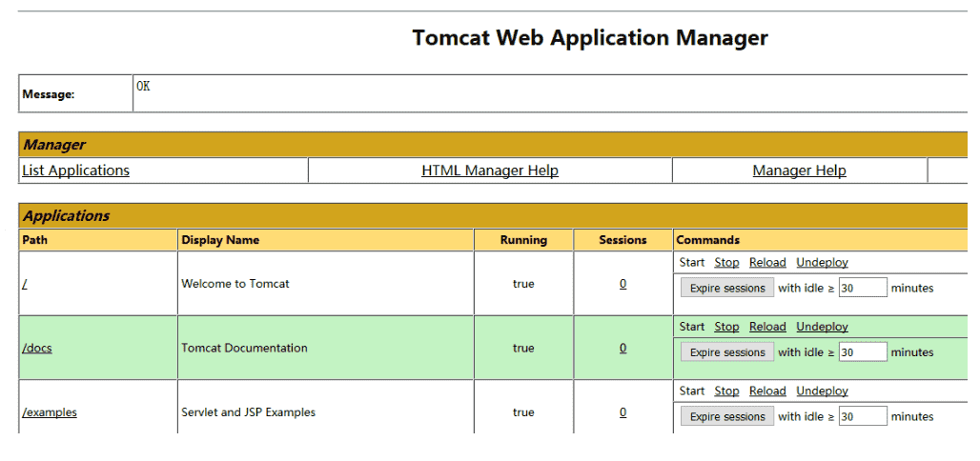Click the 'Tomcat Web Application Manager' heading
Screen dimensions: 980x461
pos(590,37)
